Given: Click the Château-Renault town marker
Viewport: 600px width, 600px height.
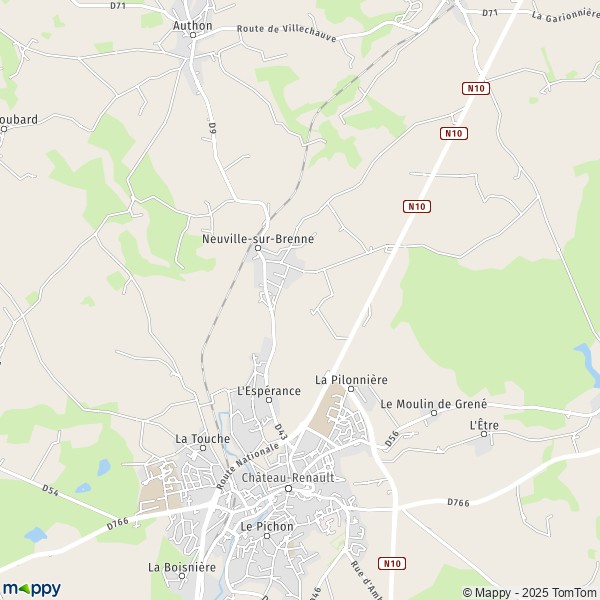Looking at the screenshot, I should 289,489.
